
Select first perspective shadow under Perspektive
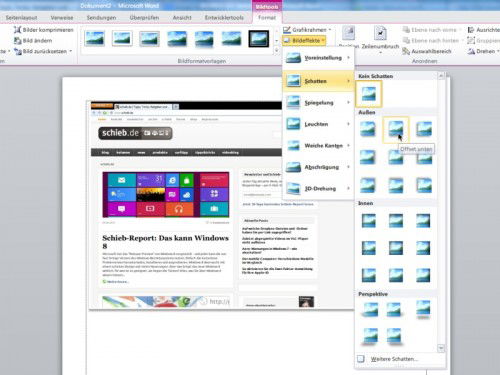tap(370, 310)
